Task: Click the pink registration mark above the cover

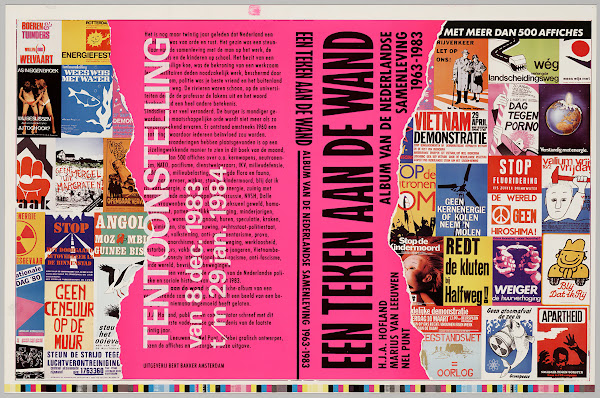Action: (x=254, y=10)
